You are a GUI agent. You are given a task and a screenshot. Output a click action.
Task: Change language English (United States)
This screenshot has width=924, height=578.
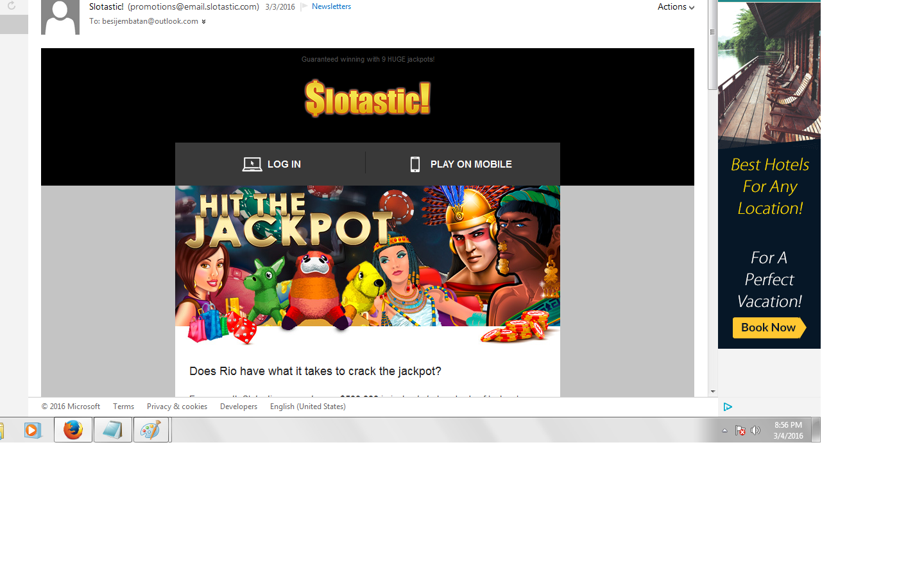pyautogui.click(x=308, y=407)
